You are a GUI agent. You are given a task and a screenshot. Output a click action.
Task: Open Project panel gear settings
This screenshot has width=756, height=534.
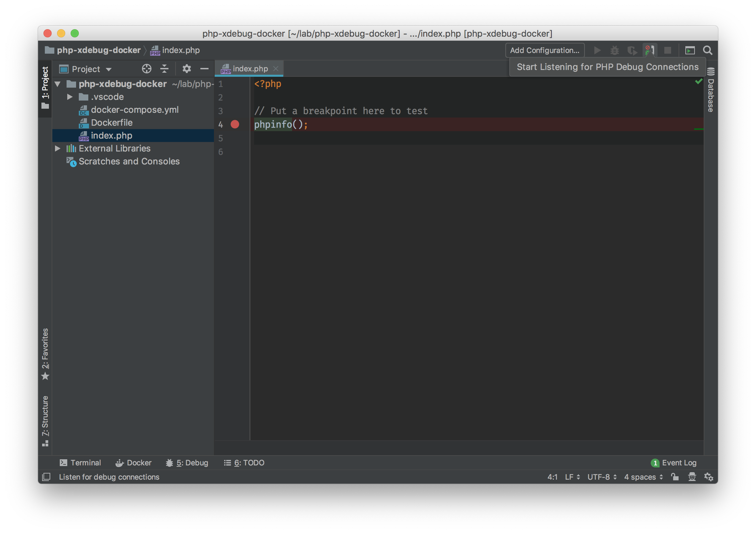pos(186,69)
